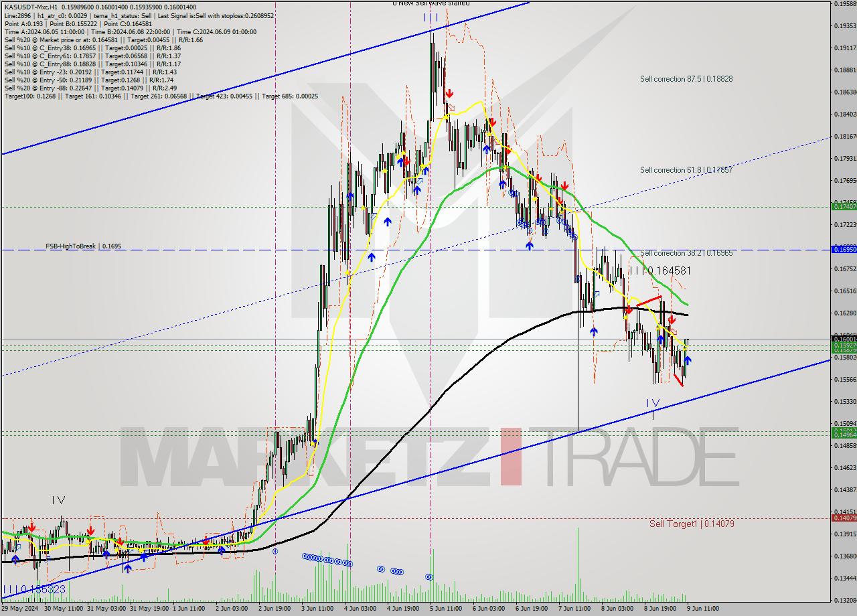Click the '5 Jun 11:00' time axis label
Screen dimensions: 857x616
click(x=446, y=609)
